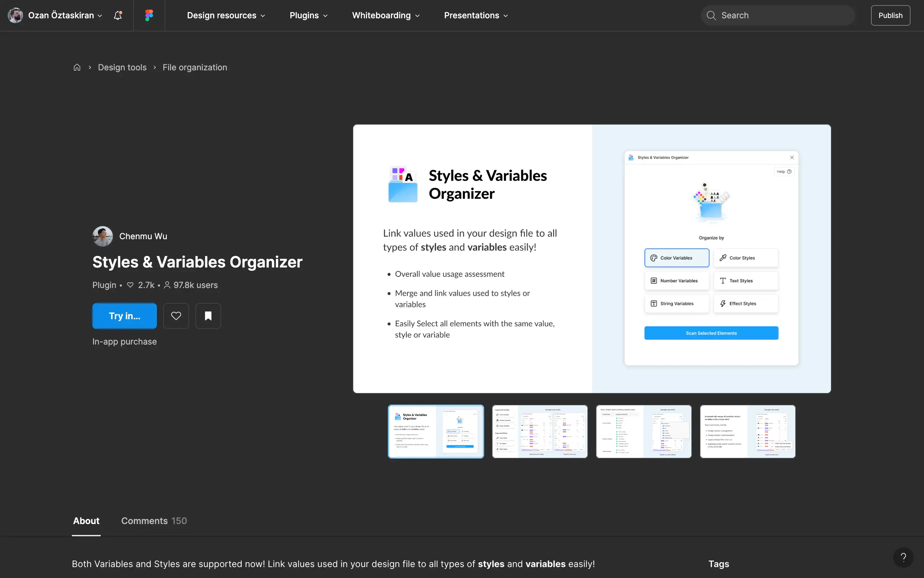Click String Variables option in preview
Image resolution: width=924 pixels, height=578 pixels.
[677, 303]
